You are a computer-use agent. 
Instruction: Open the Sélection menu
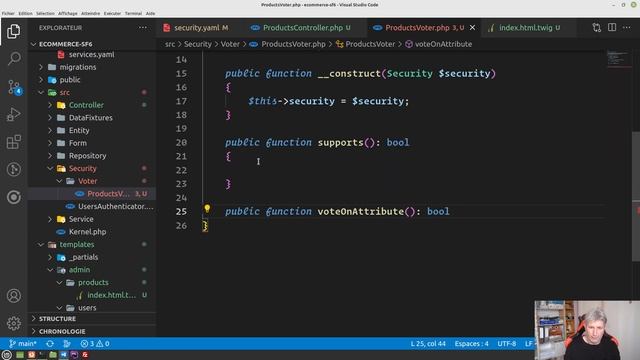tap(45, 13)
